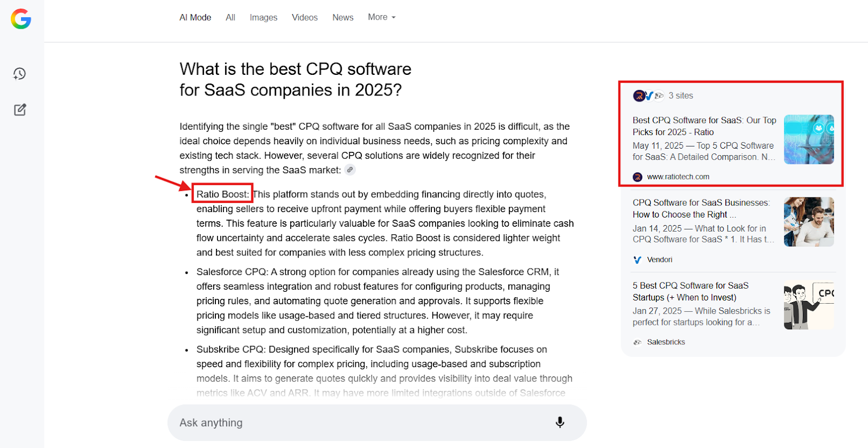Click the '3 sites' label

pyautogui.click(x=681, y=95)
